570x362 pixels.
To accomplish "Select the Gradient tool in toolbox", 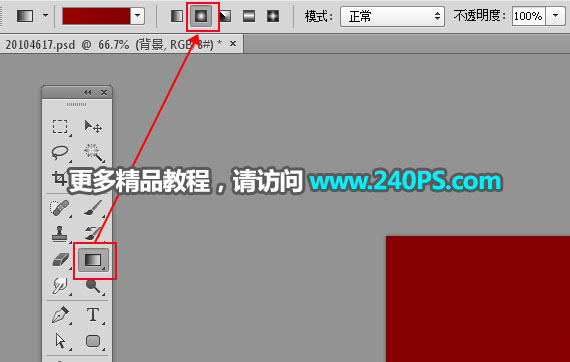I will (93, 260).
